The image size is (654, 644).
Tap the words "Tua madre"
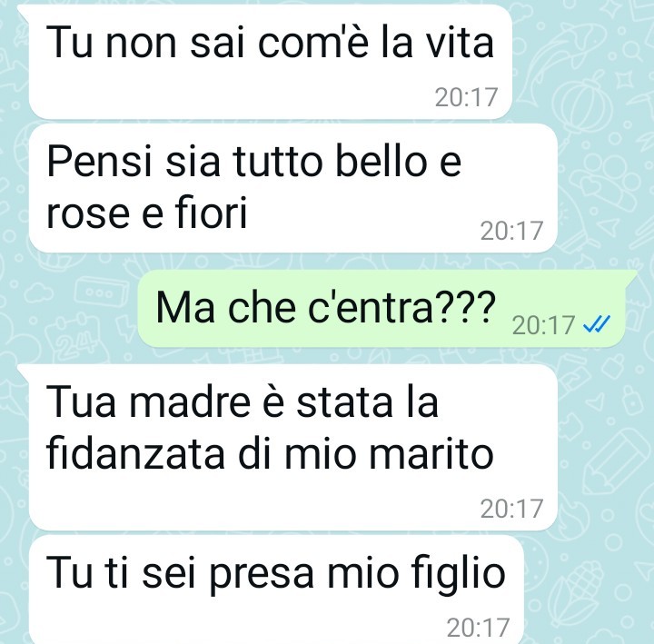pyautogui.click(x=148, y=401)
